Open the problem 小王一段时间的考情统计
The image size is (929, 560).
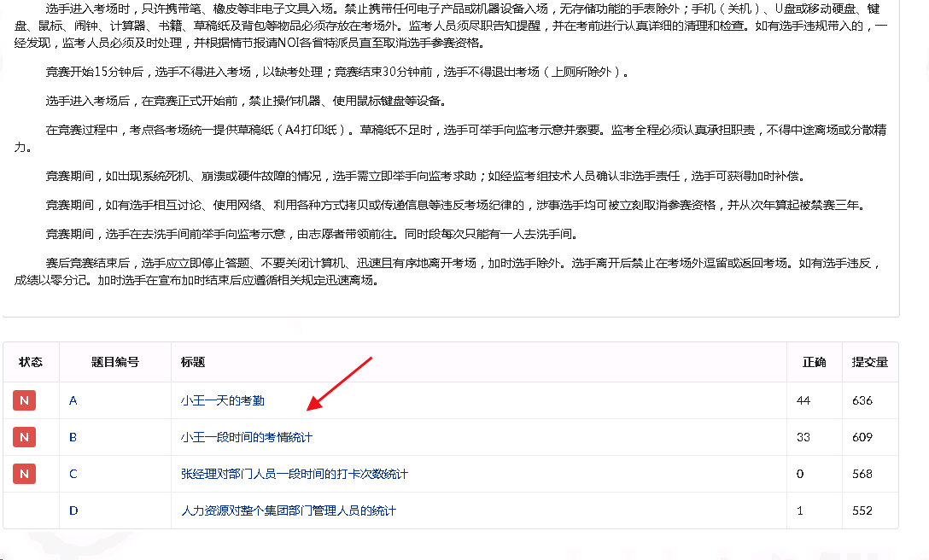(246, 437)
